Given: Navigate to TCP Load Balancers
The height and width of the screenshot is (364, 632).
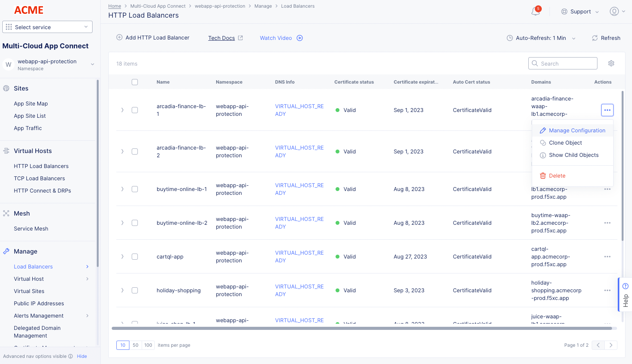Looking at the screenshot, I should tap(39, 178).
